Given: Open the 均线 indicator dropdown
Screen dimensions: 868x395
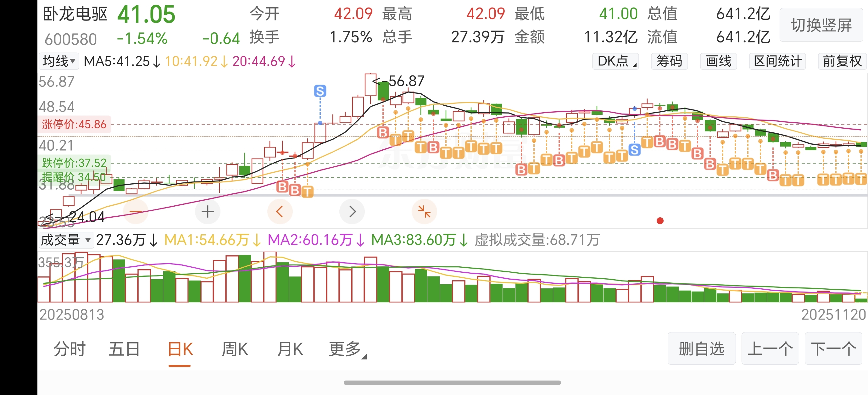Looking at the screenshot, I should tap(59, 61).
